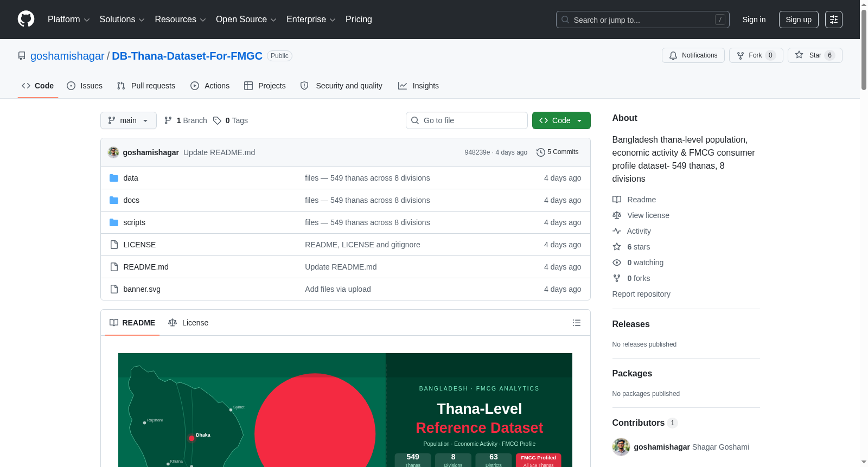
Task: Click the LICENSE file icon
Action: coord(114,245)
